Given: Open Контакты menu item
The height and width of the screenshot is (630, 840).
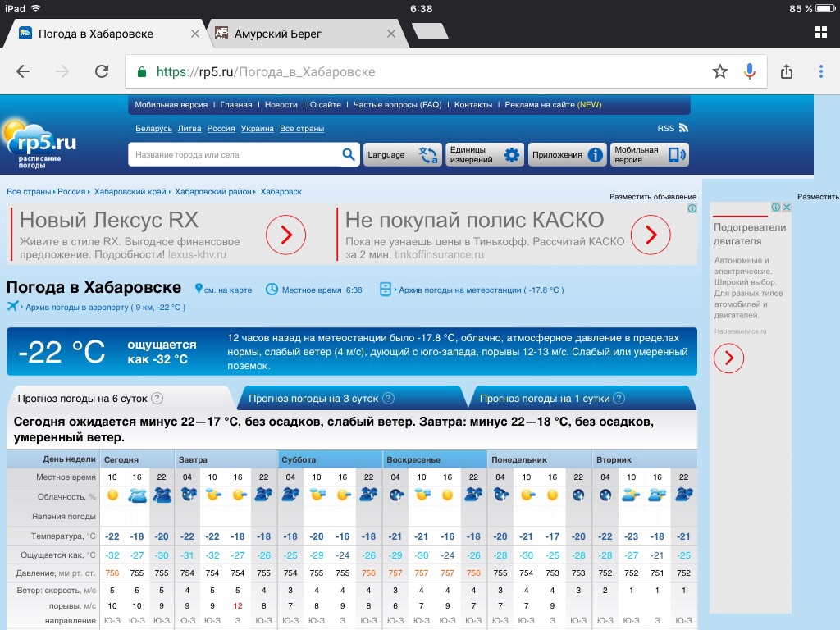Looking at the screenshot, I should point(473,105).
